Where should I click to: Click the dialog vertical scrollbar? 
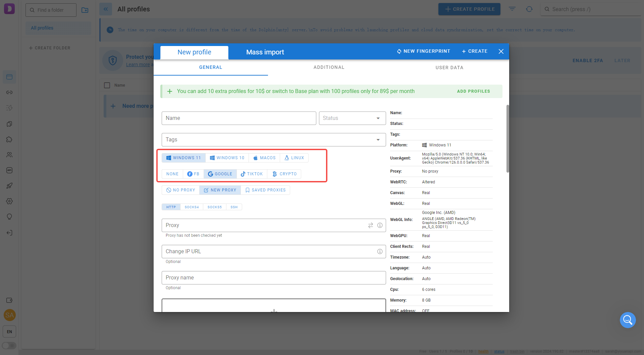[x=508, y=139]
